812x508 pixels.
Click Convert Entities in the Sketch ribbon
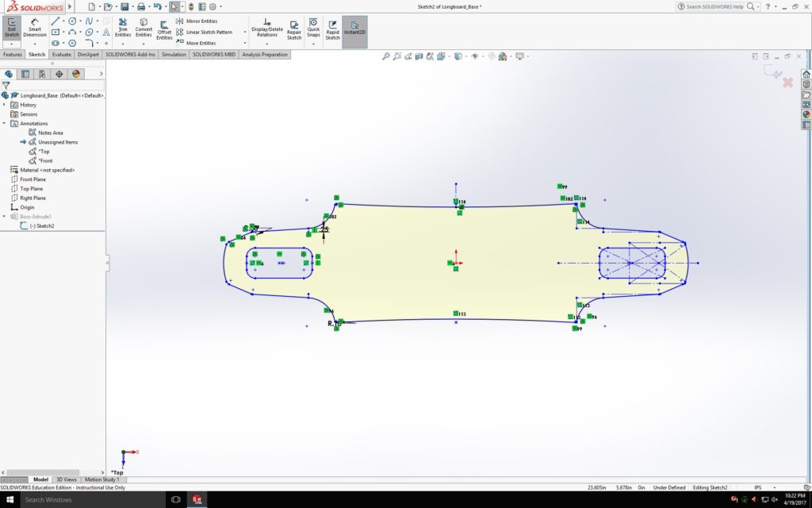pos(144,29)
